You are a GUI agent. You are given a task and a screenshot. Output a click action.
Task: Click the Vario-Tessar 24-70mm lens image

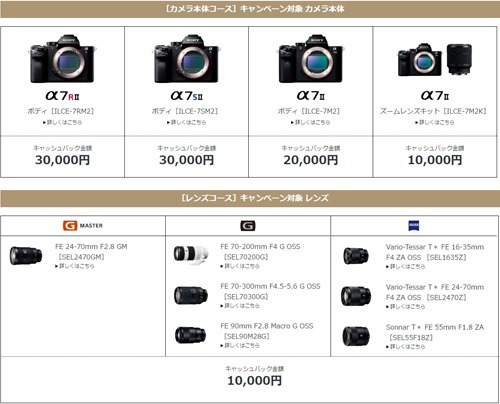pyautogui.click(x=356, y=296)
